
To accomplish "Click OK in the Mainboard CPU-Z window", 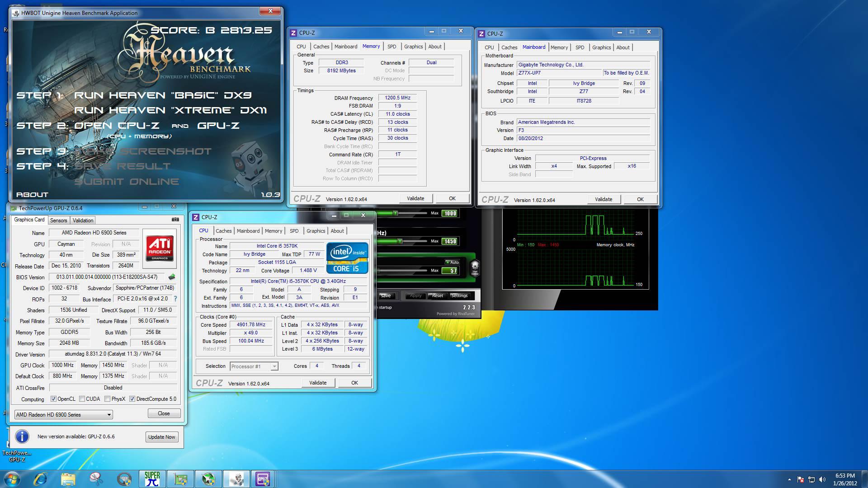I will coord(640,199).
